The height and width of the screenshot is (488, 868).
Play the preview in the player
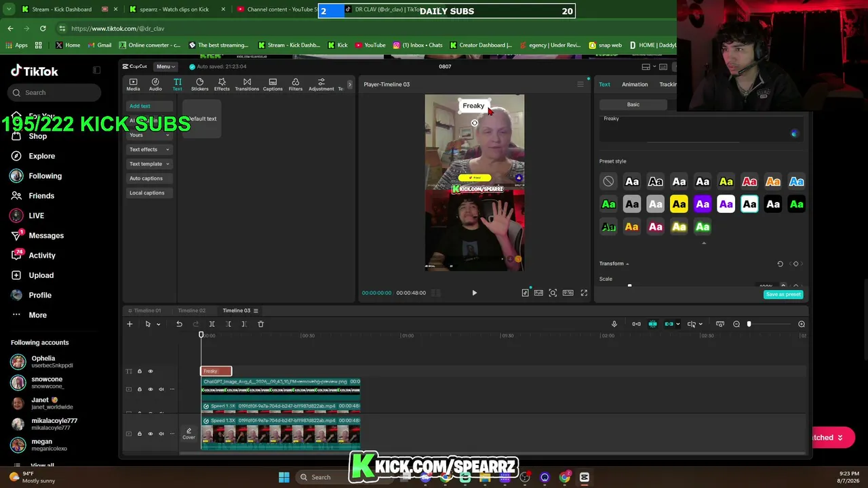click(474, 293)
